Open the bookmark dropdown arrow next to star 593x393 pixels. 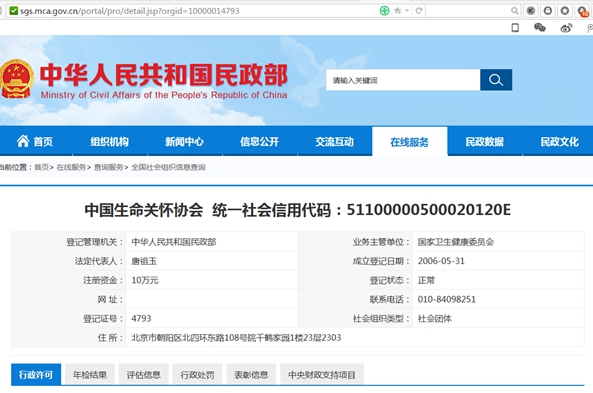pyautogui.click(x=407, y=11)
